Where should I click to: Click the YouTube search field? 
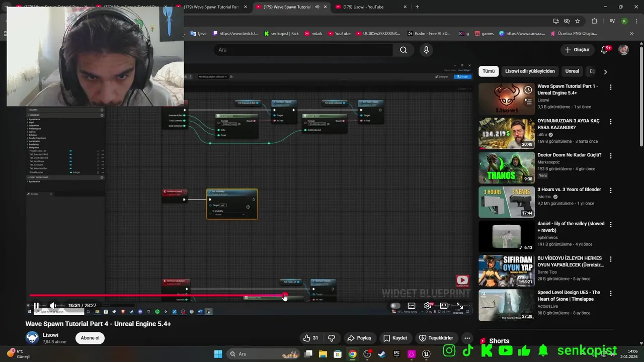303,50
